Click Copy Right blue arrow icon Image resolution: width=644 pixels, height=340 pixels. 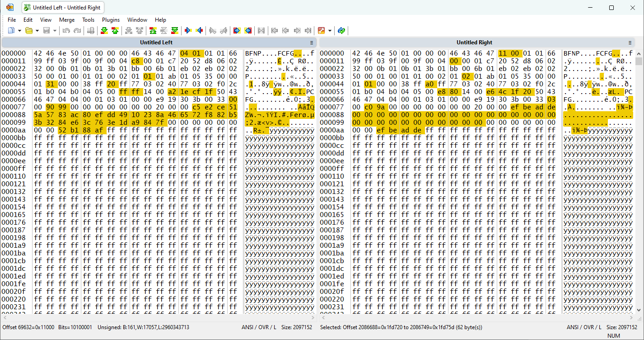[188, 30]
